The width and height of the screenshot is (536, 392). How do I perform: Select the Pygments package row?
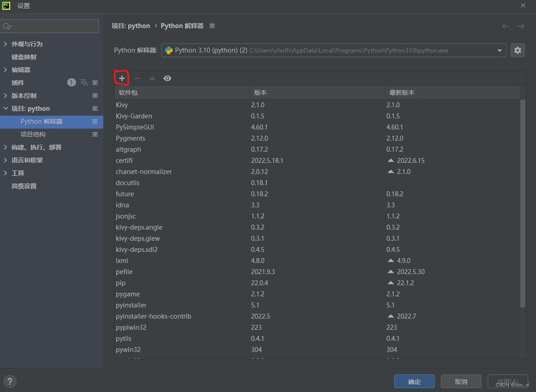[x=317, y=138]
